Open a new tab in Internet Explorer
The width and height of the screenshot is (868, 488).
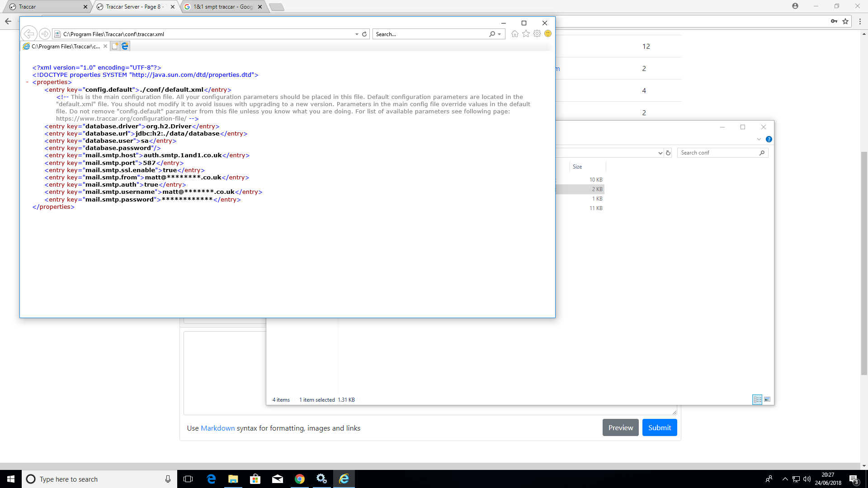(115, 46)
